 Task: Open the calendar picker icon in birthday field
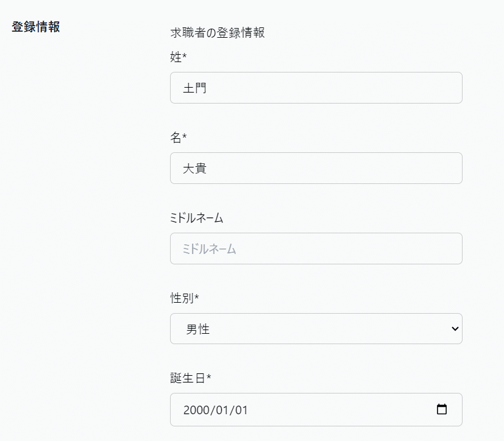click(x=442, y=409)
